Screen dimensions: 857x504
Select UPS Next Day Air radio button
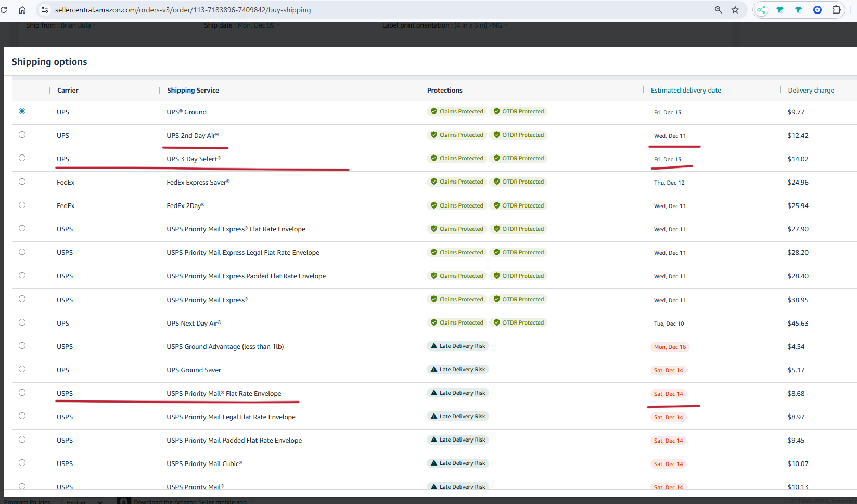(22, 322)
